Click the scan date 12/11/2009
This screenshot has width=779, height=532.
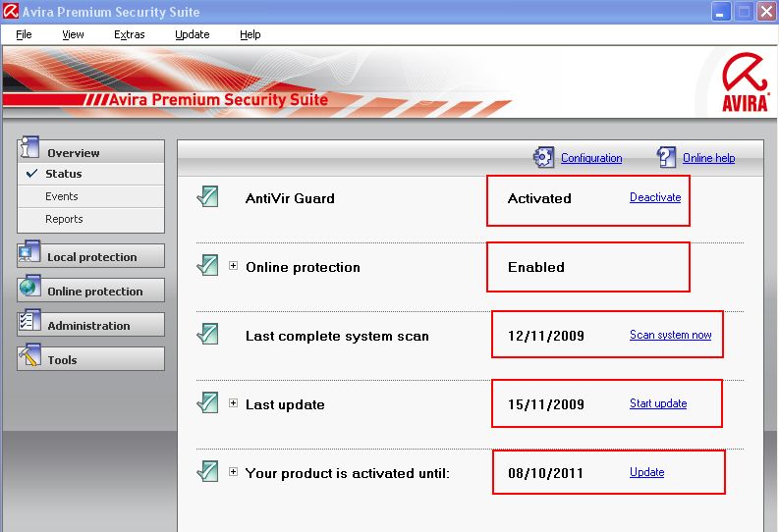545,336
